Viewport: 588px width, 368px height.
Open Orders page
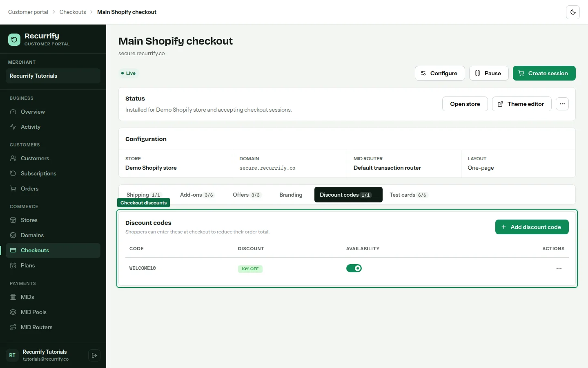(53, 188)
